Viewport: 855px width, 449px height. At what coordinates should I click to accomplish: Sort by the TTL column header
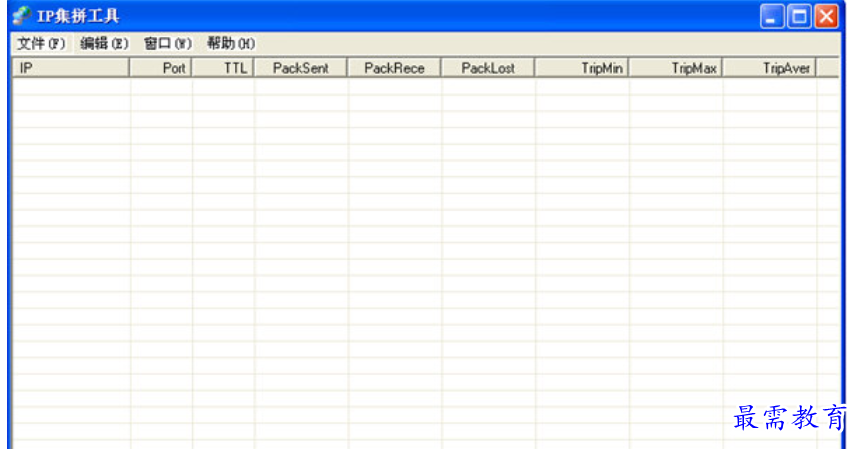click(x=222, y=68)
